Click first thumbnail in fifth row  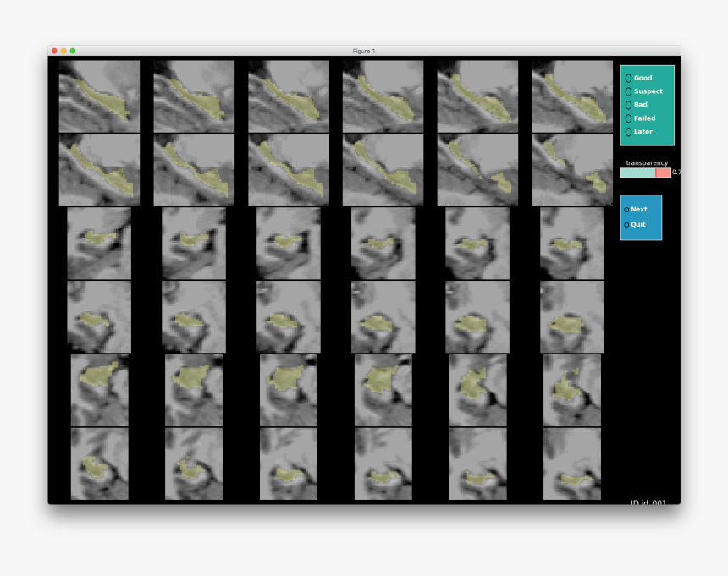[99, 391]
